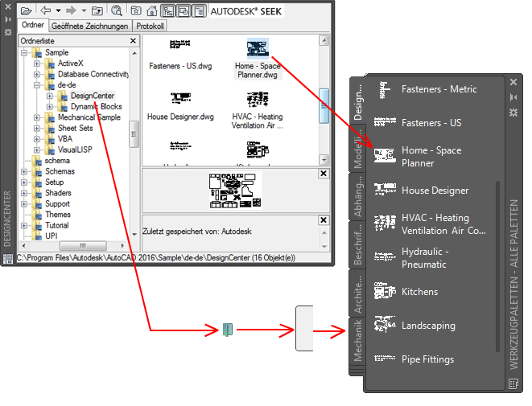Collapse the de-de folder node

click(37, 85)
